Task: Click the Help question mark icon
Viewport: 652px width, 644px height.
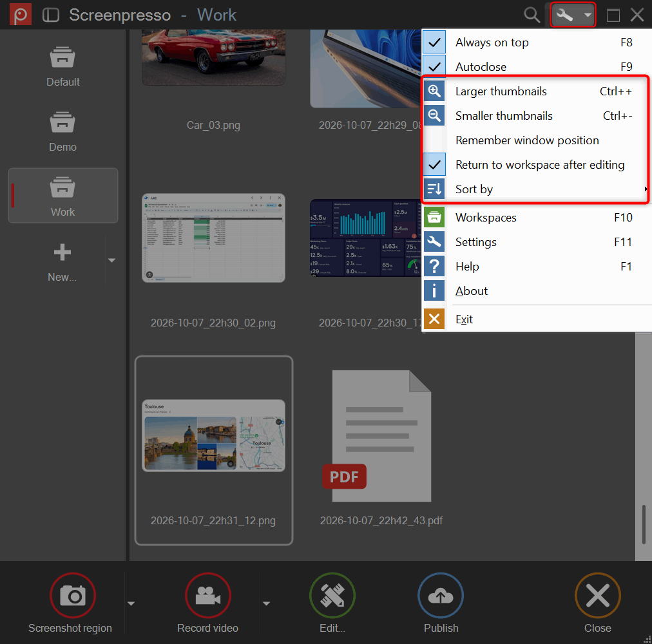Action: pyautogui.click(x=434, y=266)
